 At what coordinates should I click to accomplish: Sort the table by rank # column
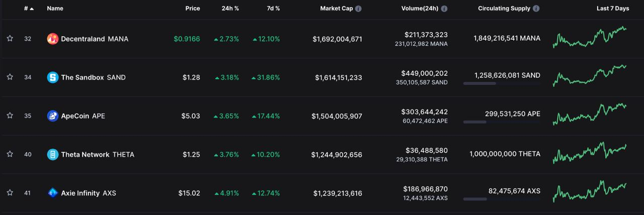(29, 9)
